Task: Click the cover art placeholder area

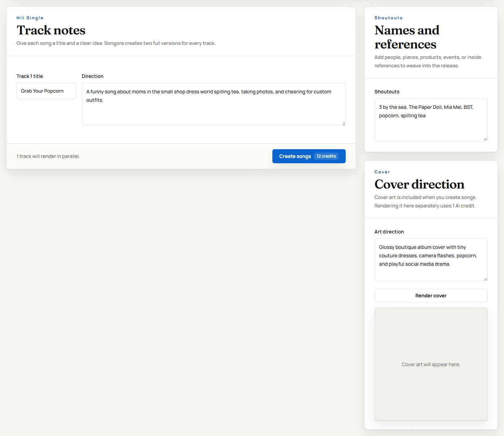Action: [431, 364]
